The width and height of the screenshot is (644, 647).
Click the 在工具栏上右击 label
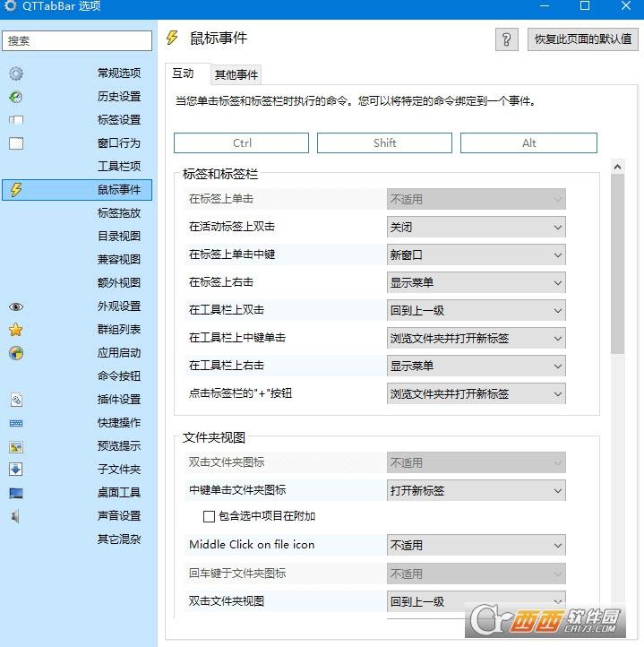tap(227, 366)
